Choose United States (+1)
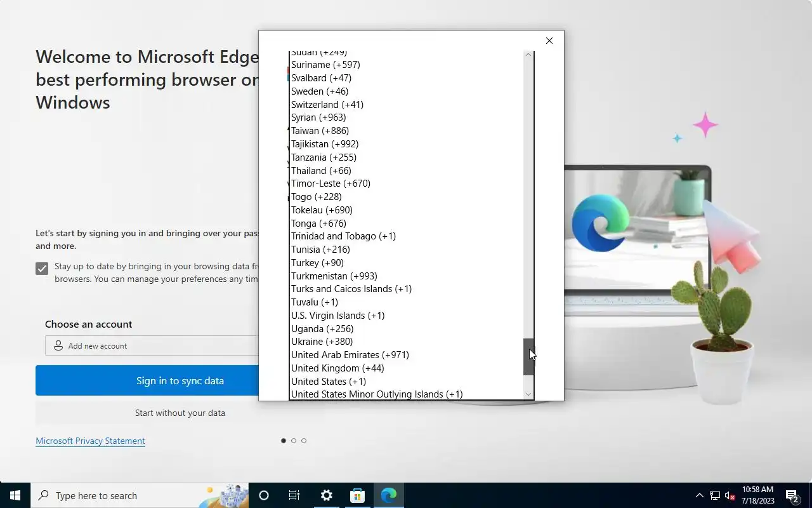 pos(406,382)
